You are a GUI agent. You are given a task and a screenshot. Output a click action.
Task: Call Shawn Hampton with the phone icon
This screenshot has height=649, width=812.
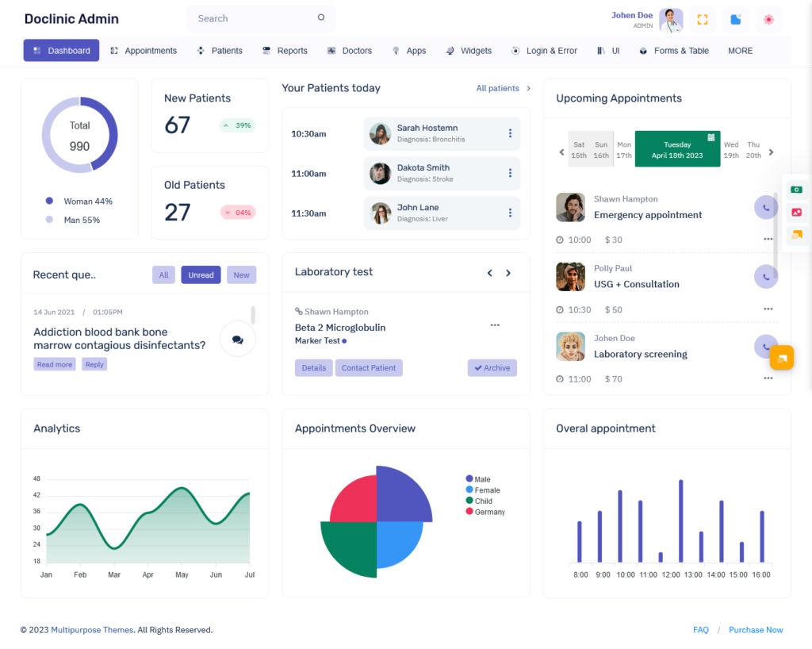coord(765,208)
